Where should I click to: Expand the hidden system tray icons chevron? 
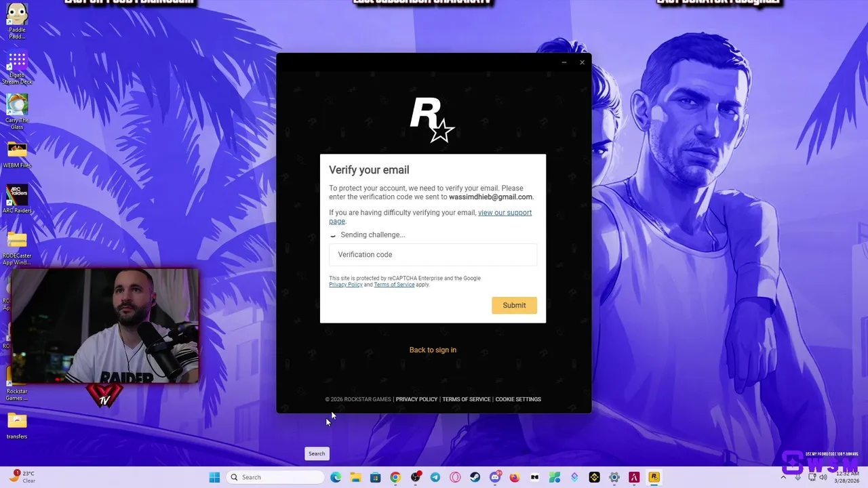[x=783, y=477]
